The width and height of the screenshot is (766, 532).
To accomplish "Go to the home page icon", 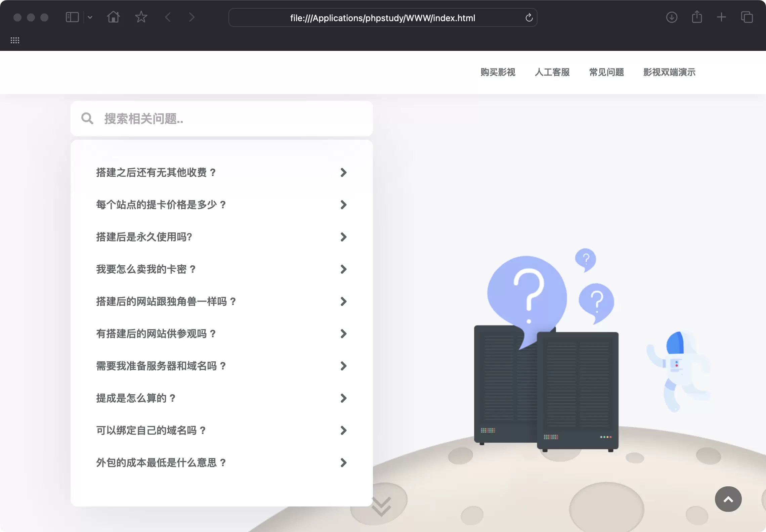I will pyautogui.click(x=113, y=17).
